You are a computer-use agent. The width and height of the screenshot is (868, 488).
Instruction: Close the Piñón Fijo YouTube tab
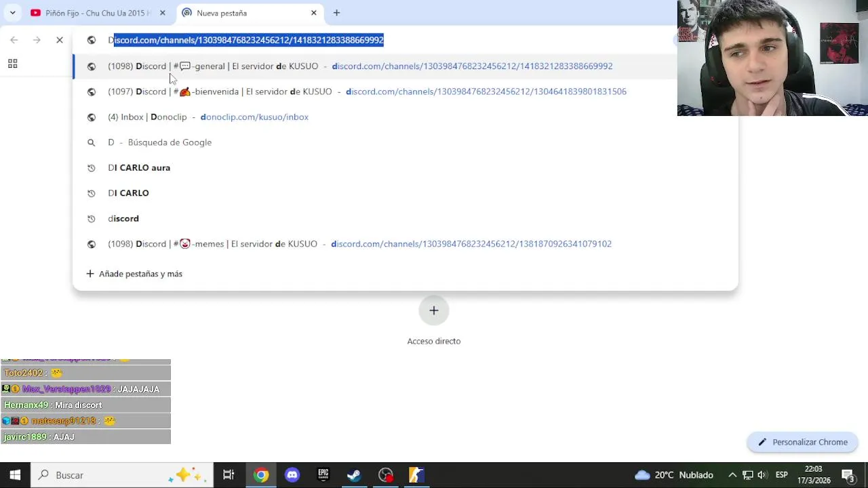point(162,13)
